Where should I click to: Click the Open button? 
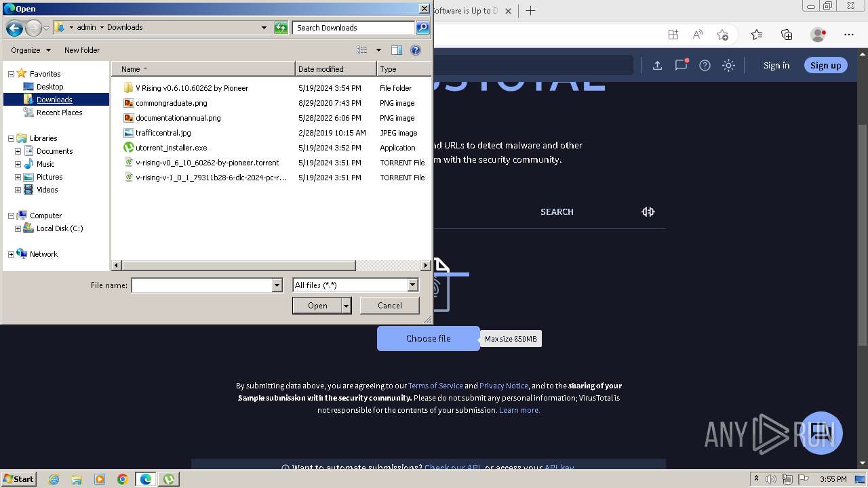click(317, 306)
